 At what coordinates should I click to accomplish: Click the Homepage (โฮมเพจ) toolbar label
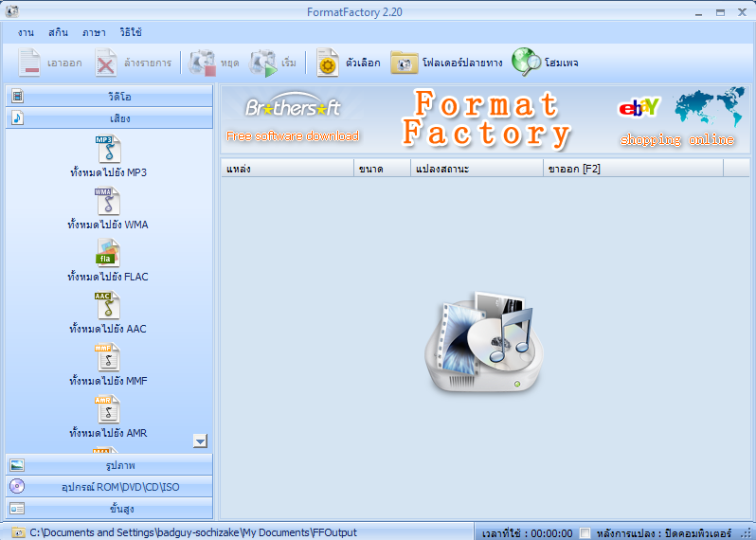562,63
